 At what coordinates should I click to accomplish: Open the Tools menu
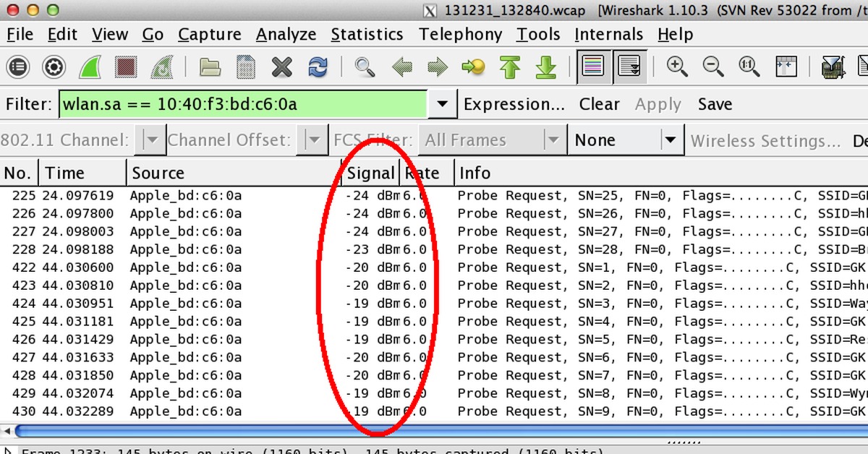tap(538, 34)
